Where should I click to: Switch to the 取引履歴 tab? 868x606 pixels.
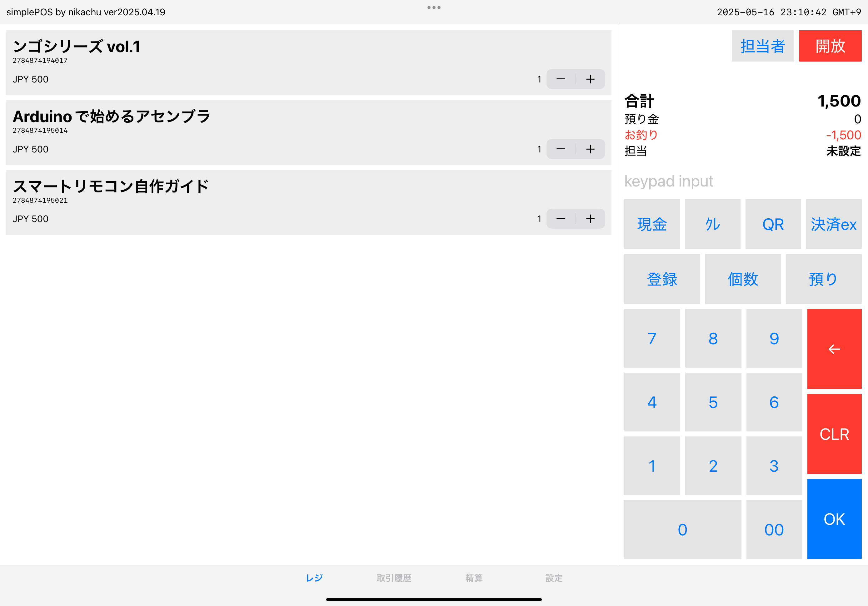click(394, 578)
